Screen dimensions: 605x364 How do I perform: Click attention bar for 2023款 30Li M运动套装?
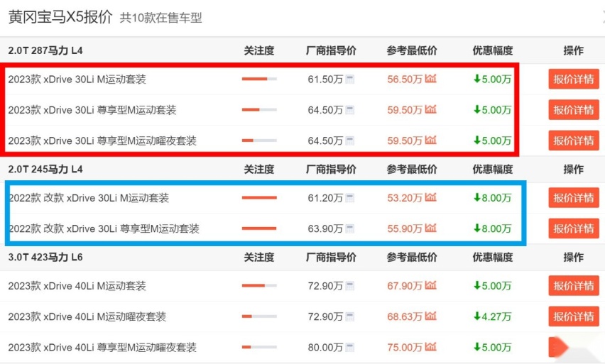259,79
